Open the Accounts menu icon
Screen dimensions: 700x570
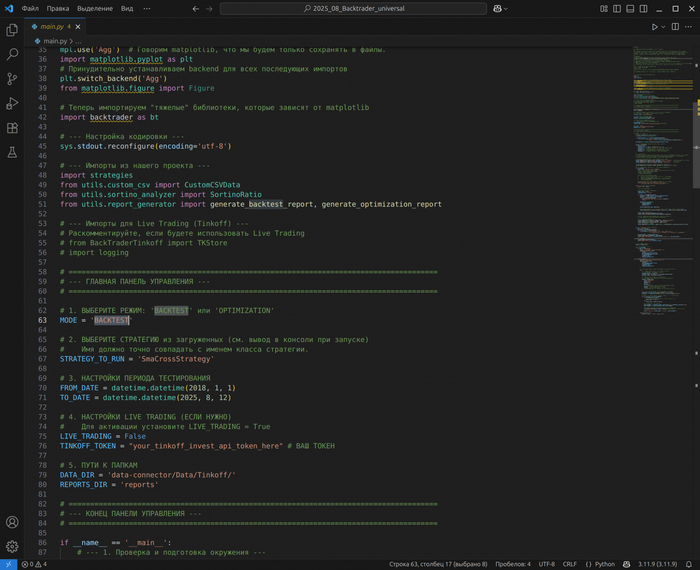(12, 522)
